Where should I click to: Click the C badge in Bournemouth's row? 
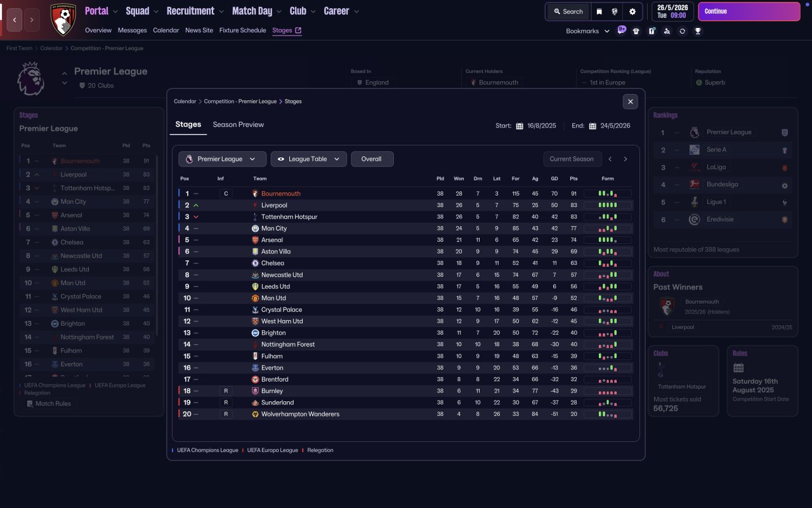pyautogui.click(x=226, y=194)
